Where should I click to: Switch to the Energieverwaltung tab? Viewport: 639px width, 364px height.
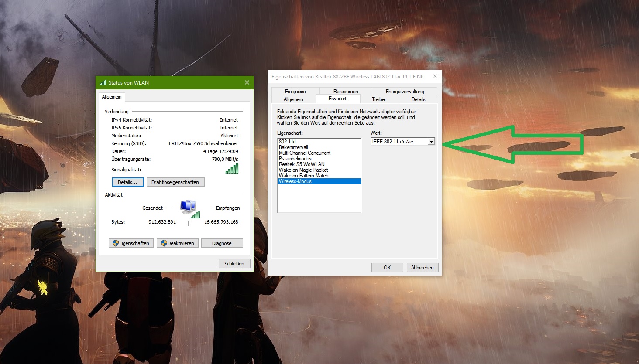(x=405, y=92)
